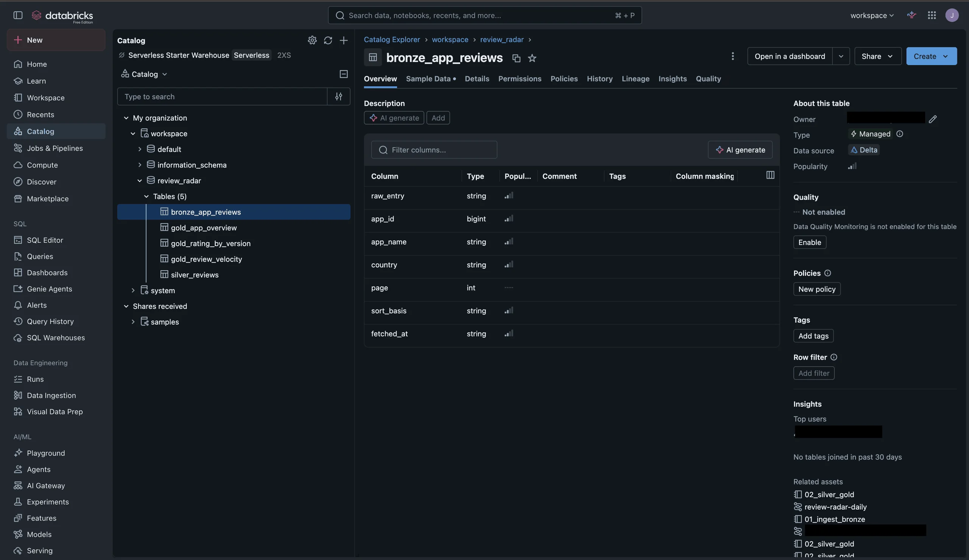Viewport: 969px width, 560px height.
Task: Select the silver_reviews table
Action: pos(195,275)
